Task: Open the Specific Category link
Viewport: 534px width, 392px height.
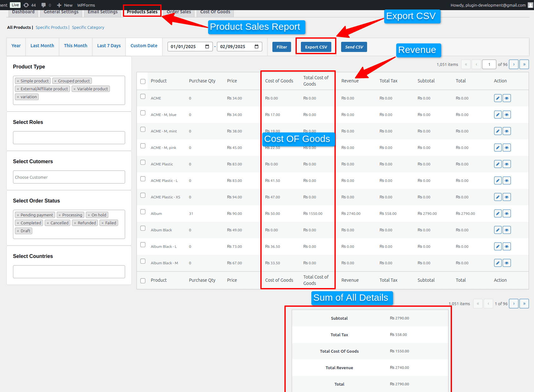Action: (88, 28)
